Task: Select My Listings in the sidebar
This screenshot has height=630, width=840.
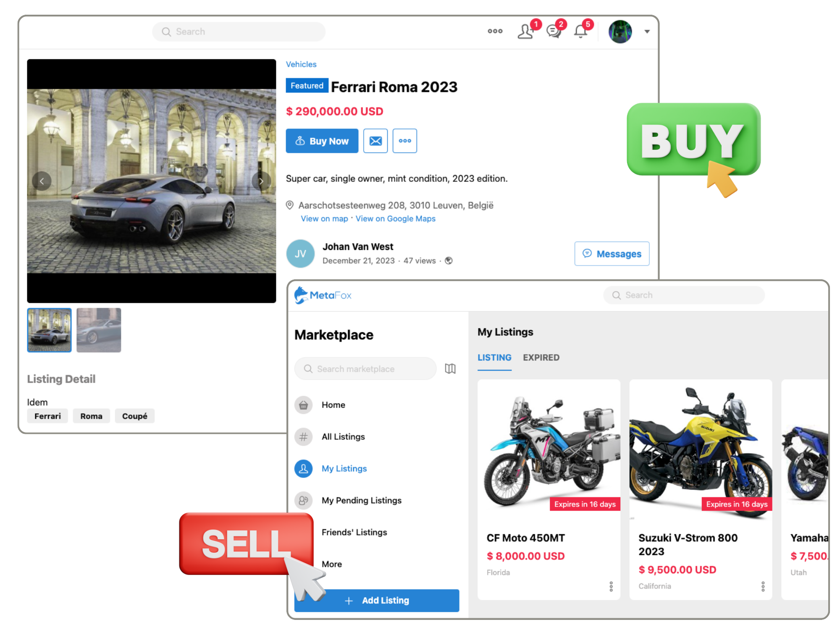Action: [x=344, y=468]
